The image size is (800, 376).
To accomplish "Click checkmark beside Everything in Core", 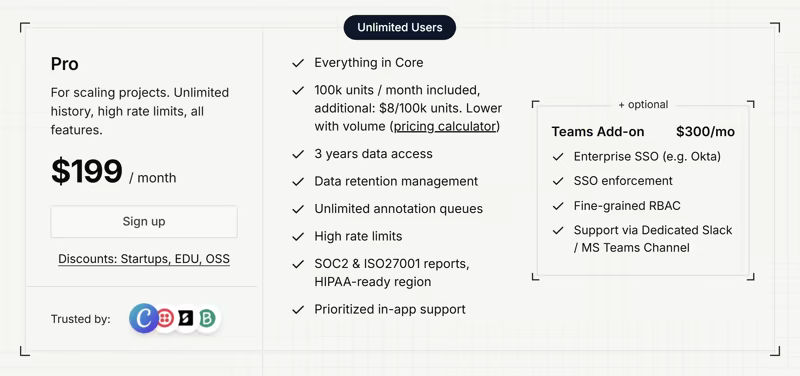I will pos(298,63).
